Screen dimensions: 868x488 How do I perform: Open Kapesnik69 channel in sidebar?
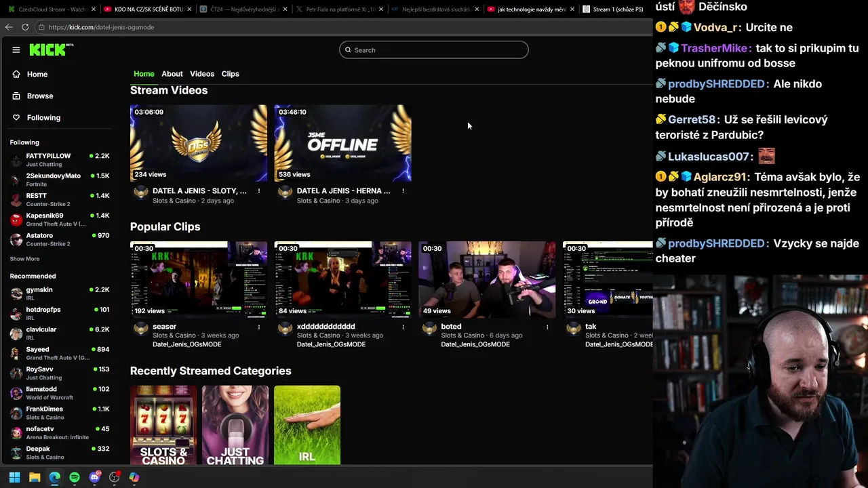pyautogui.click(x=60, y=220)
